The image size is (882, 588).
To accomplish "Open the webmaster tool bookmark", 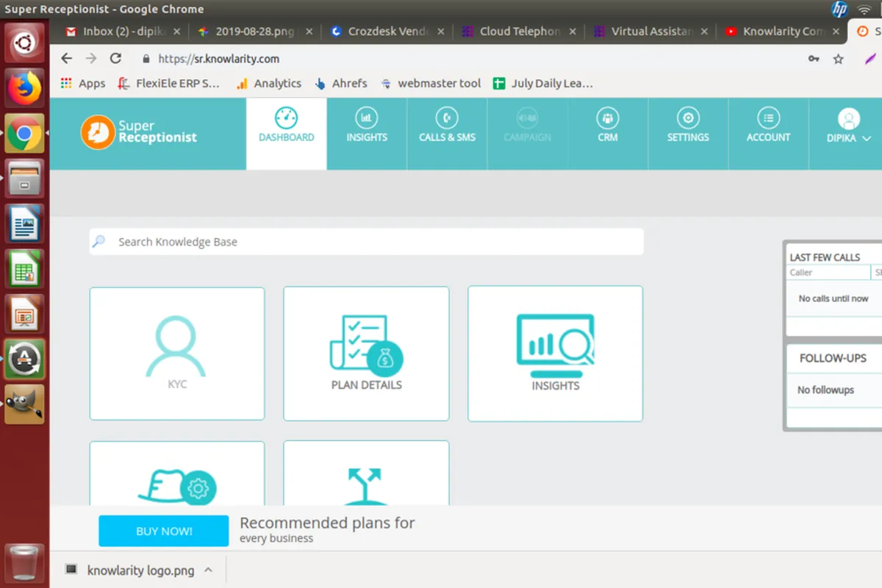I will pos(431,83).
